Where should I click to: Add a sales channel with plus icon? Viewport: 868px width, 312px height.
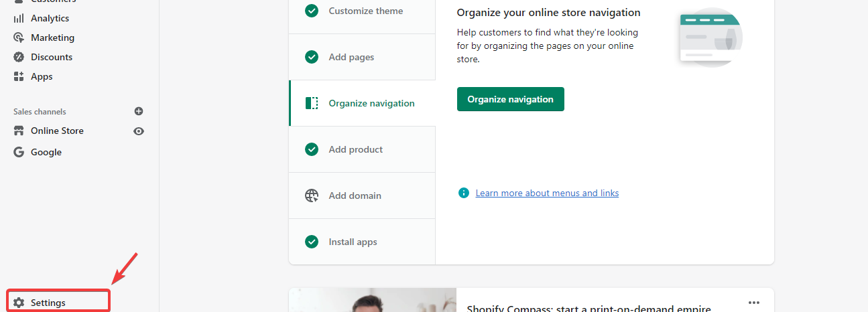pyautogui.click(x=139, y=111)
